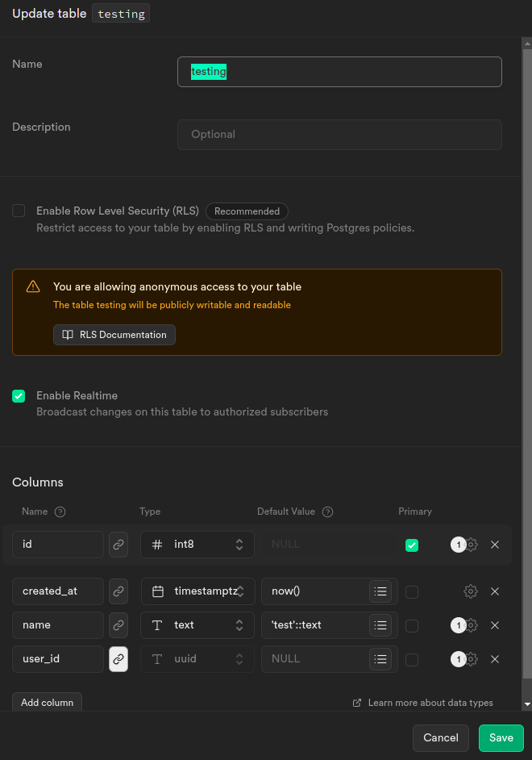Mark created_at as primary key

pyautogui.click(x=412, y=591)
